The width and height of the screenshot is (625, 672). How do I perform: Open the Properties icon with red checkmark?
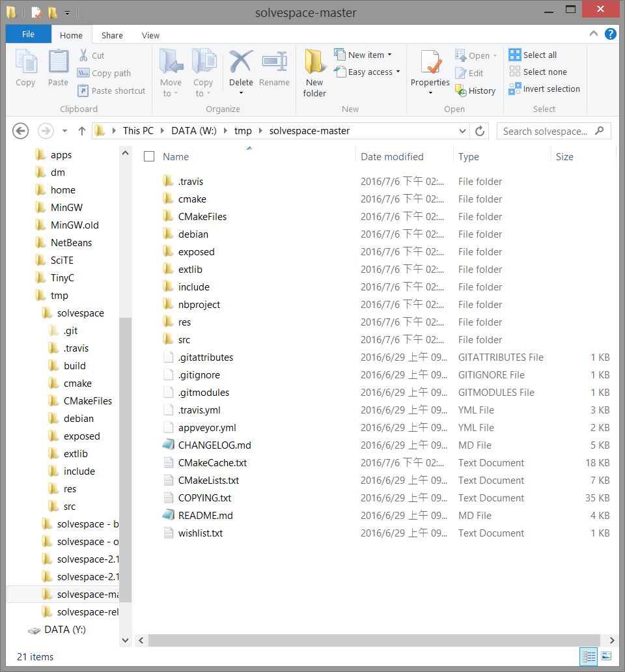pos(430,62)
